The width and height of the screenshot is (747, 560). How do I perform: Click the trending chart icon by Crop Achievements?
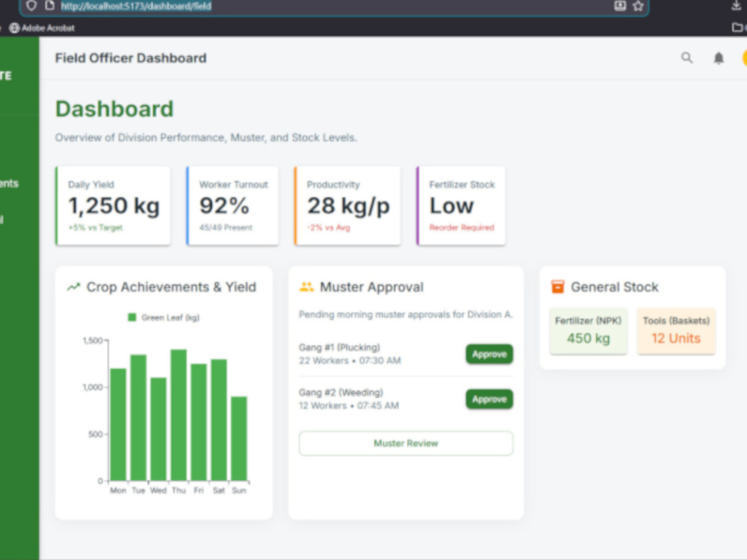[73, 287]
